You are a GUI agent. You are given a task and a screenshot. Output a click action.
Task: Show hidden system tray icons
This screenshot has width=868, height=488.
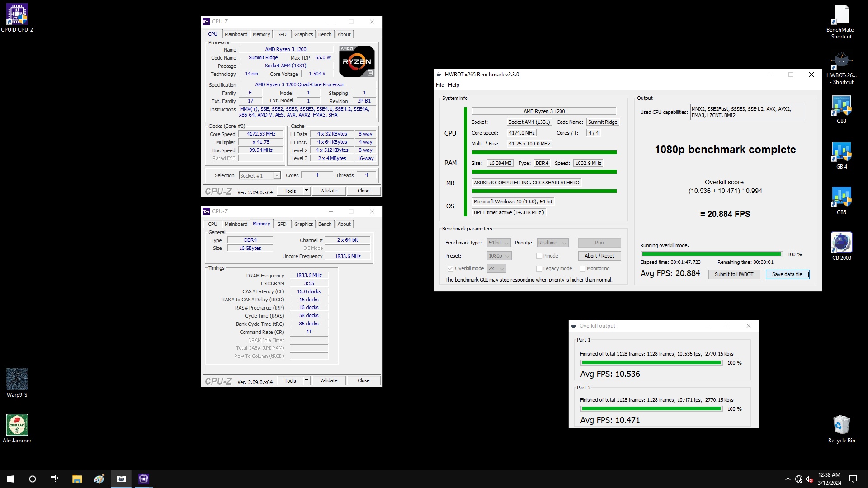(x=788, y=479)
